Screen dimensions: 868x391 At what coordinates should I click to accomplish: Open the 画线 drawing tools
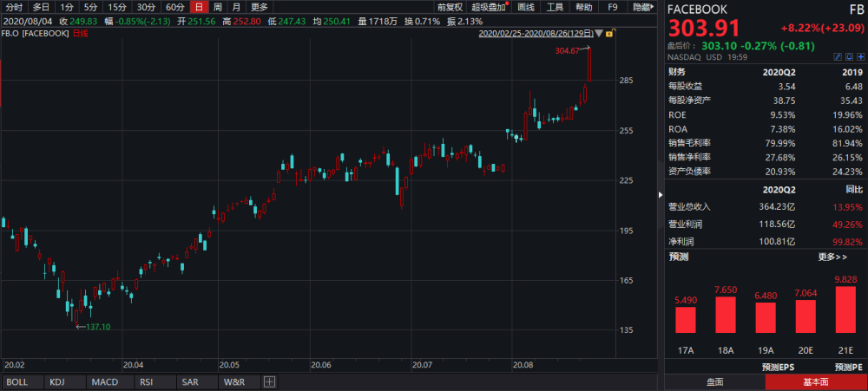point(526,7)
